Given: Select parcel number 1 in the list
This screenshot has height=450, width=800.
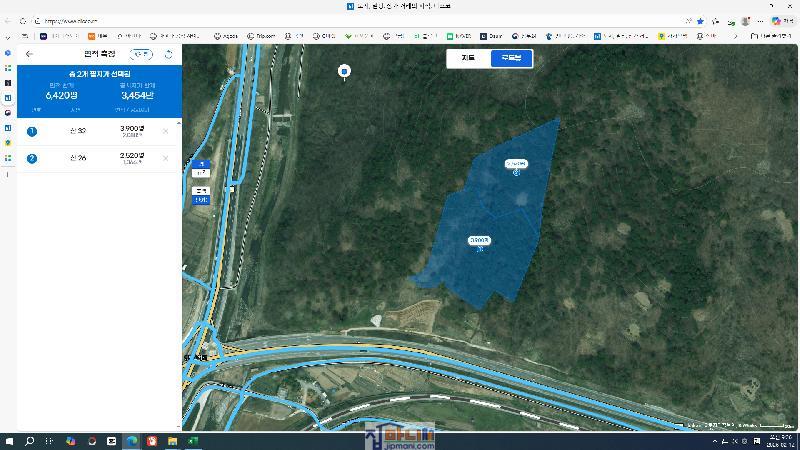Looking at the screenshot, I should 32,131.
